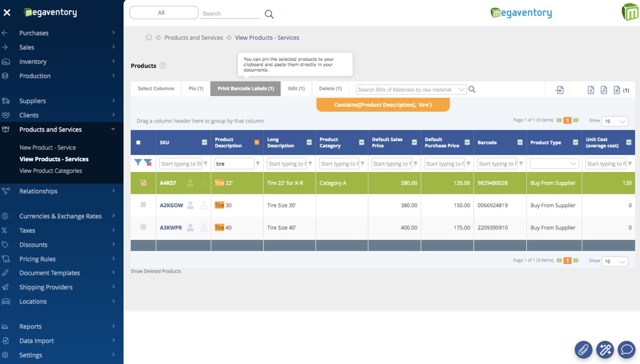This screenshot has height=364, width=640.
Task: Open New Product - Service menu item
Action: click(48, 147)
